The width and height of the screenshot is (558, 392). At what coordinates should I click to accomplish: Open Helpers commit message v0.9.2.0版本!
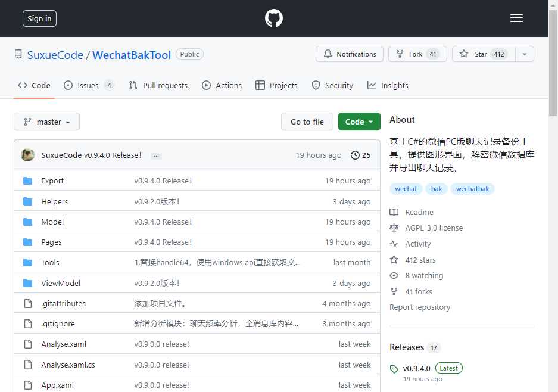[157, 201]
